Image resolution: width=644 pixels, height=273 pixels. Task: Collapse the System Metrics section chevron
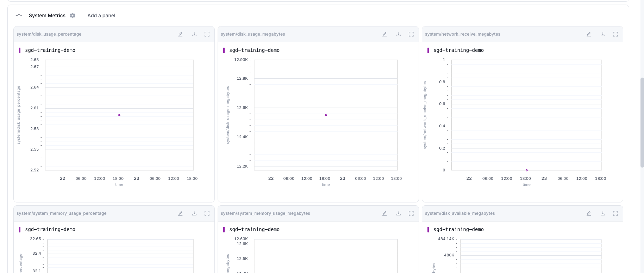tap(19, 16)
